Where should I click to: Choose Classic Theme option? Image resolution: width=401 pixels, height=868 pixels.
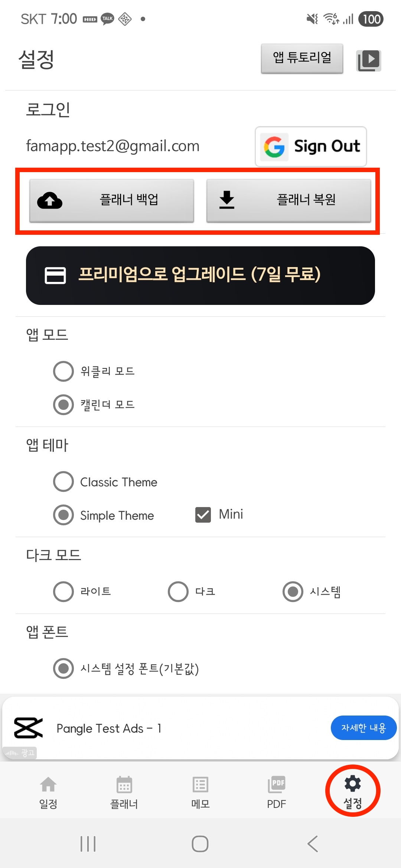point(63,481)
